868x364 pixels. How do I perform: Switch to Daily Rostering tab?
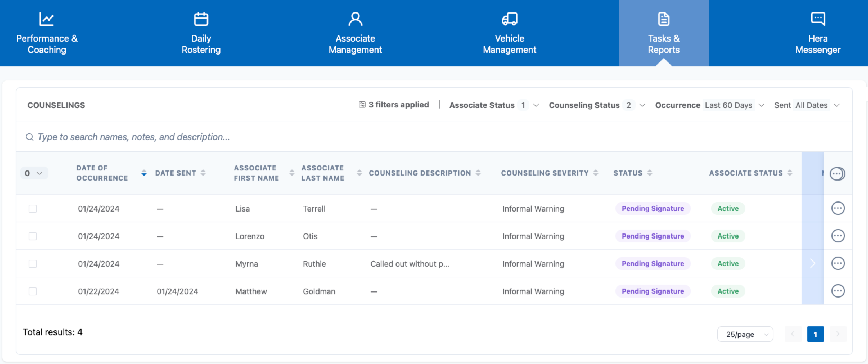[x=201, y=33]
